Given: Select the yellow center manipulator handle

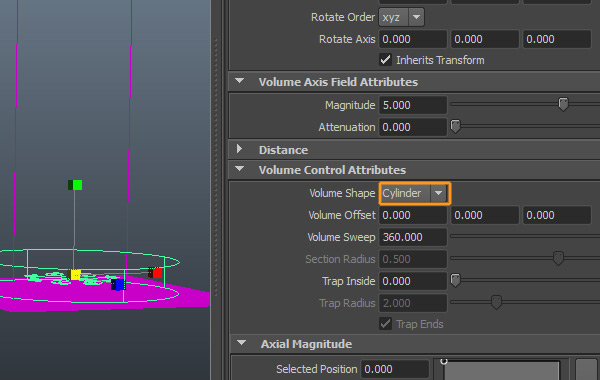Looking at the screenshot, I should (74, 274).
